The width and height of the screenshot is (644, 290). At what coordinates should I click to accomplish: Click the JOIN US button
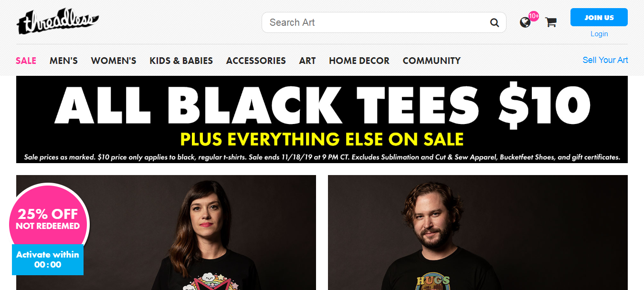599,17
